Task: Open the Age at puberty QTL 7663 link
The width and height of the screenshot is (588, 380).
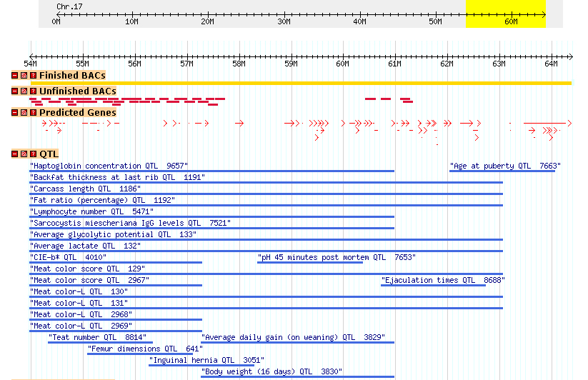Action: [504, 166]
